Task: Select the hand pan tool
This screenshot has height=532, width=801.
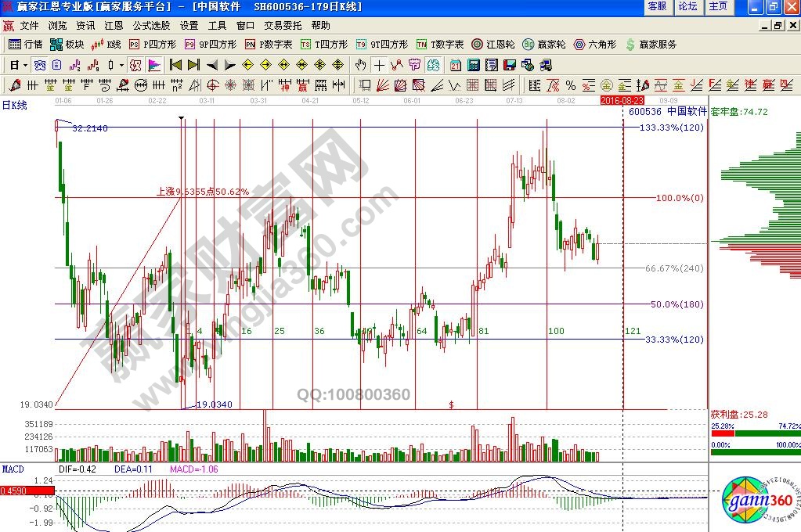Action: (361, 64)
